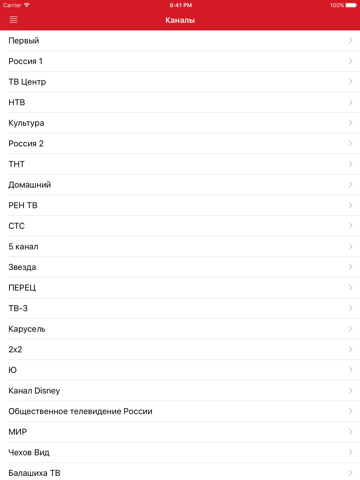Open Общественное телевидение России entry
Image resolution: width=360 pixels, height=480 pixels.
(180, 411)
